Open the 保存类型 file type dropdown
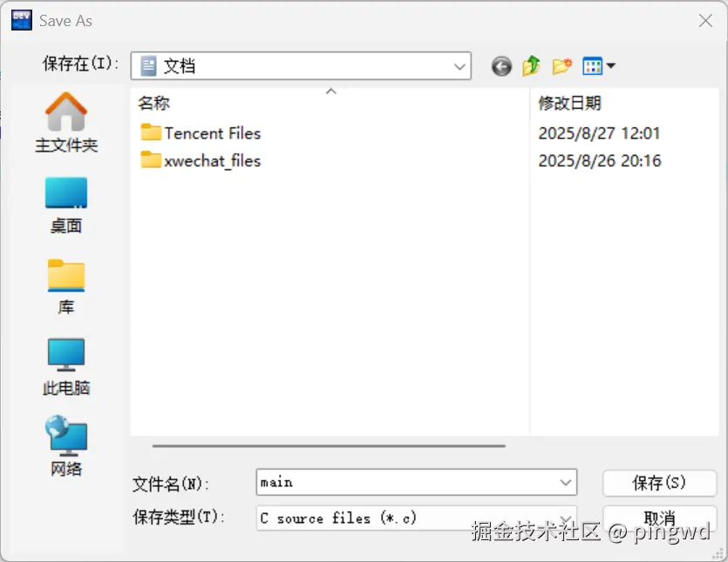This screenshot has height=562, width=728. coord(416,518)
